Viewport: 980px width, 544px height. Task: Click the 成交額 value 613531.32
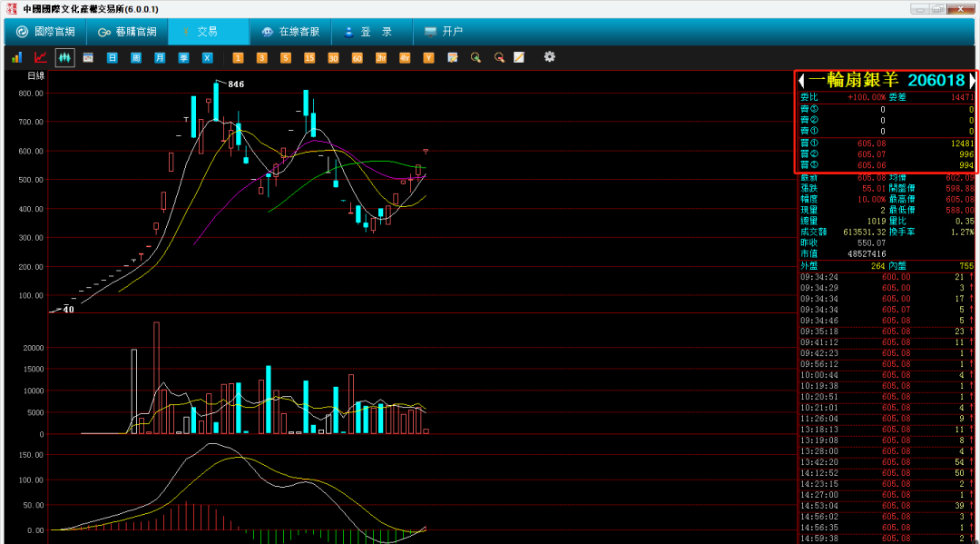pyautogui.click(x=865, y=232)
